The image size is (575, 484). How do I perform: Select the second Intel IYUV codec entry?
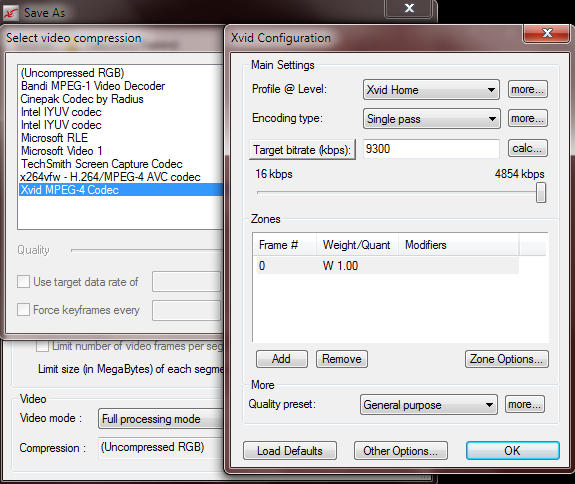click(61, 125)
